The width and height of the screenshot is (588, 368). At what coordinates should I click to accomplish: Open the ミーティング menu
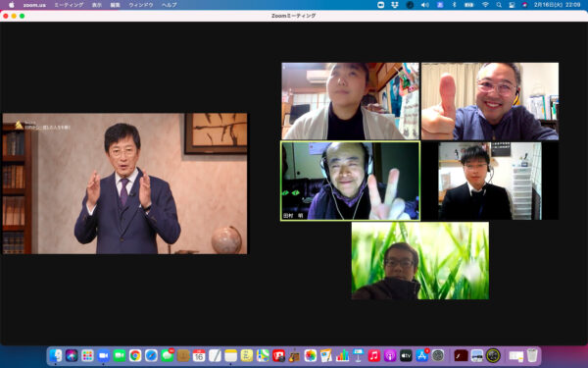(69, 5)
